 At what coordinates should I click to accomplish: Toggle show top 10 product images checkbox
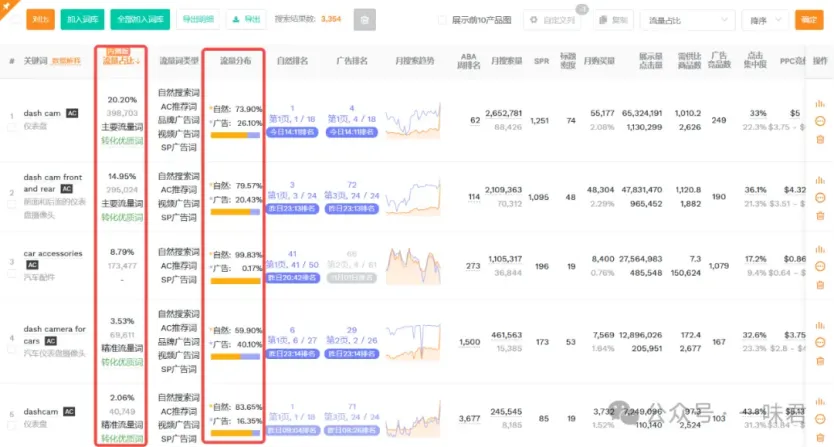pos(442,20)
